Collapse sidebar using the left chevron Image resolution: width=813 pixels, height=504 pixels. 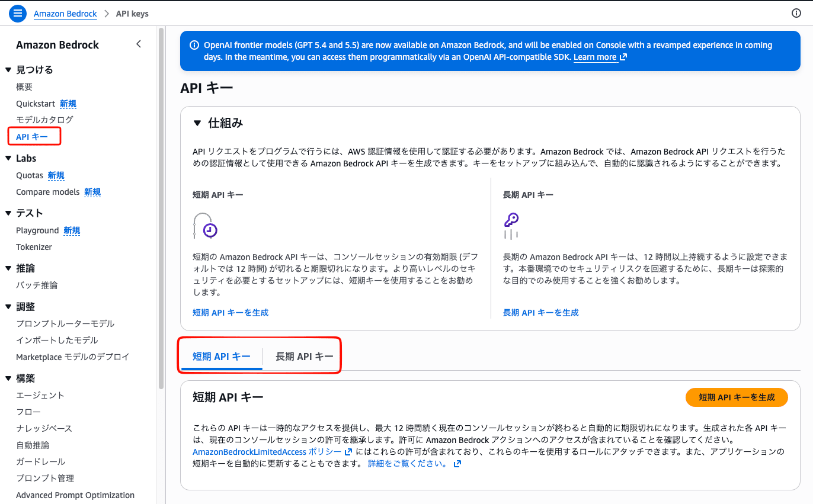[139, 44]
